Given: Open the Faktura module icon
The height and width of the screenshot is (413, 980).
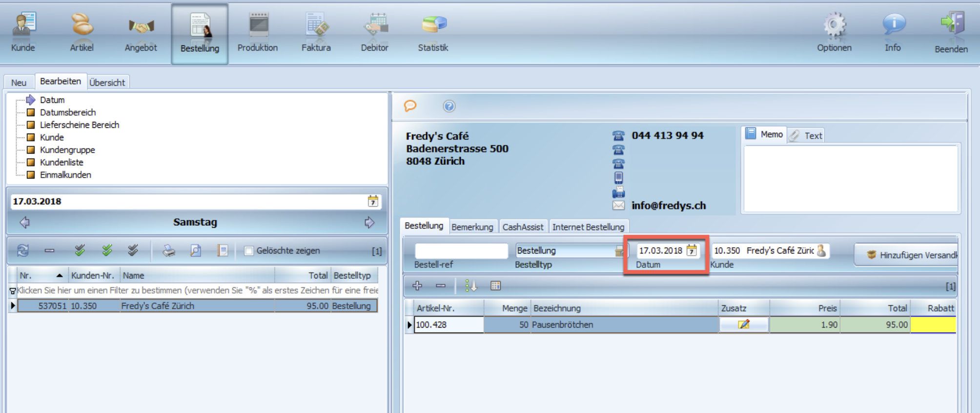Looking at the screenshot, I should [316, 25].
